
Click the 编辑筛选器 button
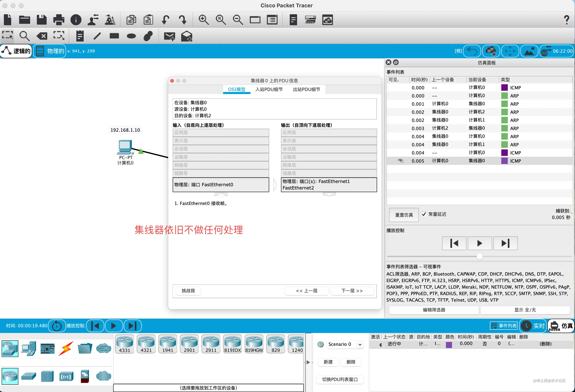click(x=434, y=310)
